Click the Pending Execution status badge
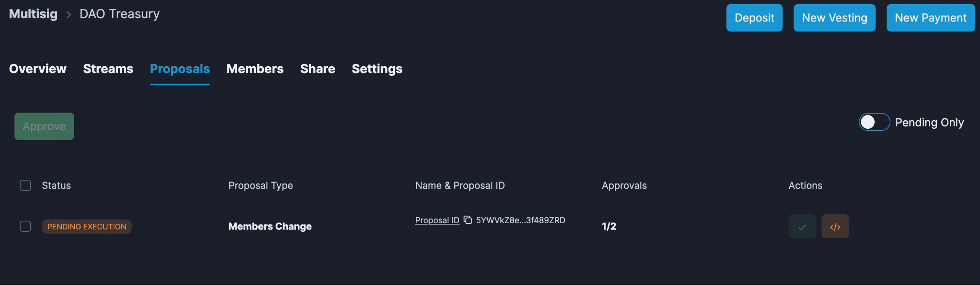Image resolution: width=980 pixels, height=285 pixels. point(87,226)
